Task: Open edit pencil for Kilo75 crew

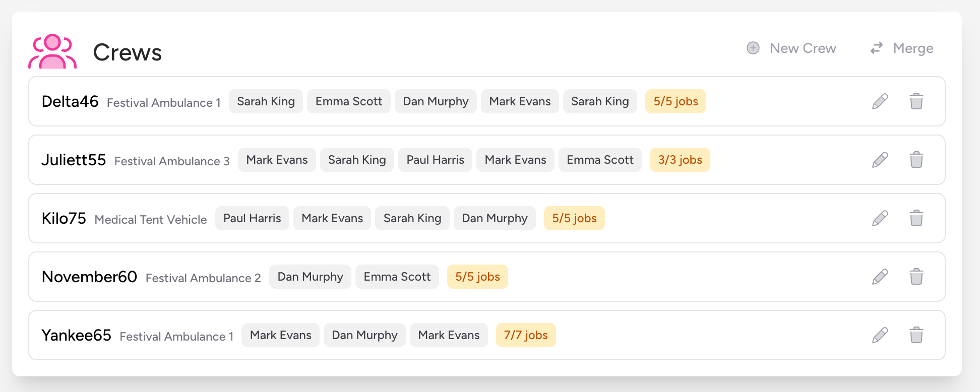Action: pyautogui.click(x=880, y=218)
